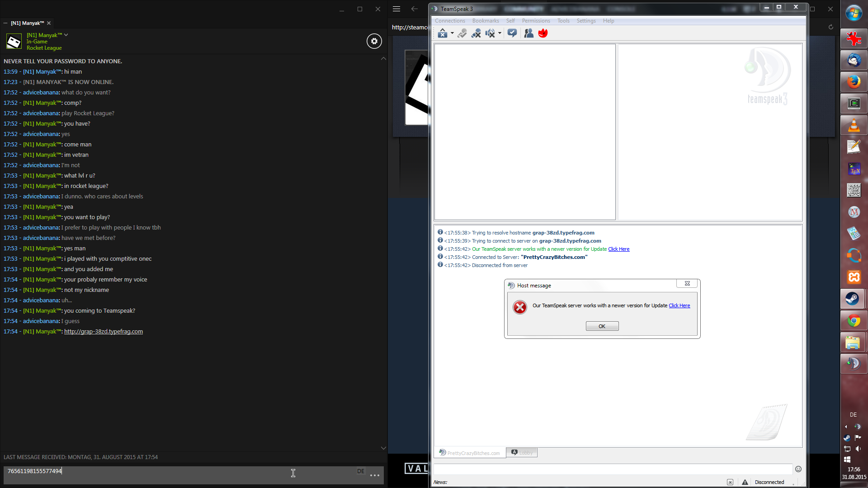
Task: Open emoticon picker in TeamSpeak chat
Action: pyautogui.click(x=798, y=469)
